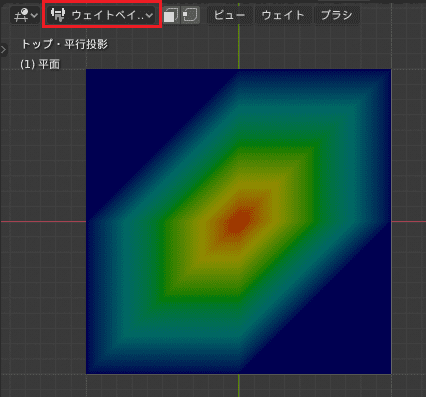
Task: Expand the toolbar arrow at left edge
Action: pyautogui.click(x=3, y=50)
